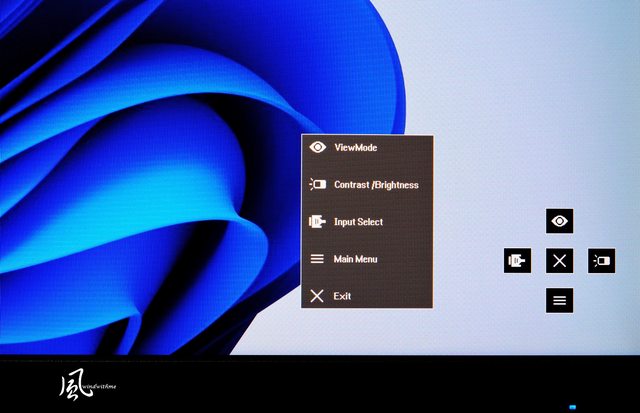Open Contrast /Brightness menu entry
Image resolution: width=640 pixels, height=413 pixels.
376,185
